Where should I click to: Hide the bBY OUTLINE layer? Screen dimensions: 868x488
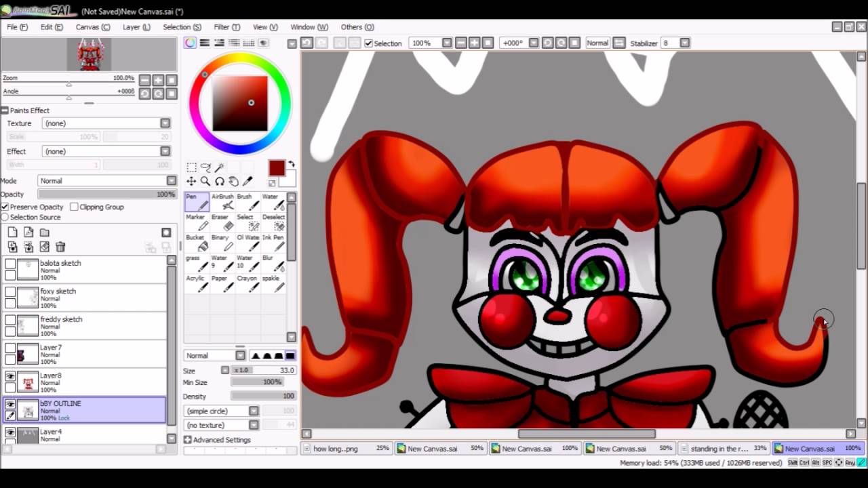click(x=10, y=404)
